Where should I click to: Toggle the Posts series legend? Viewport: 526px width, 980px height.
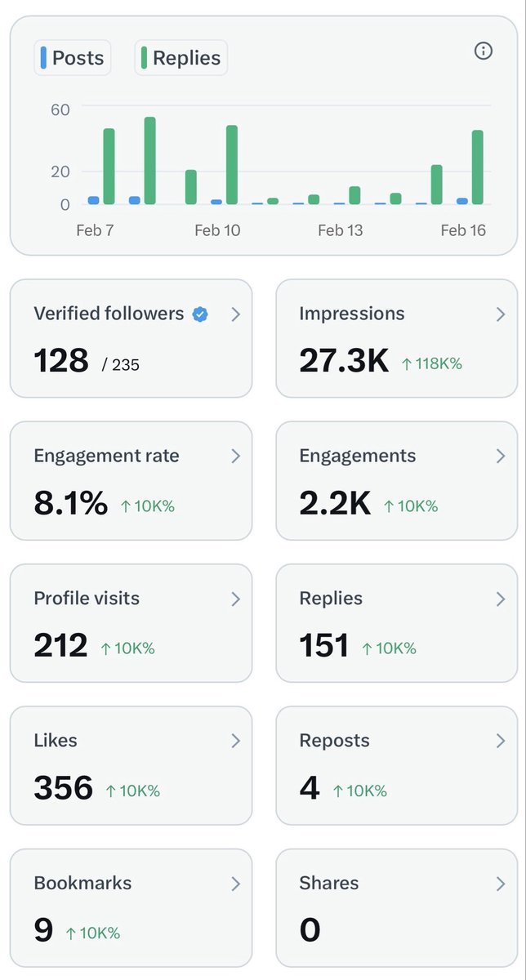72,58
